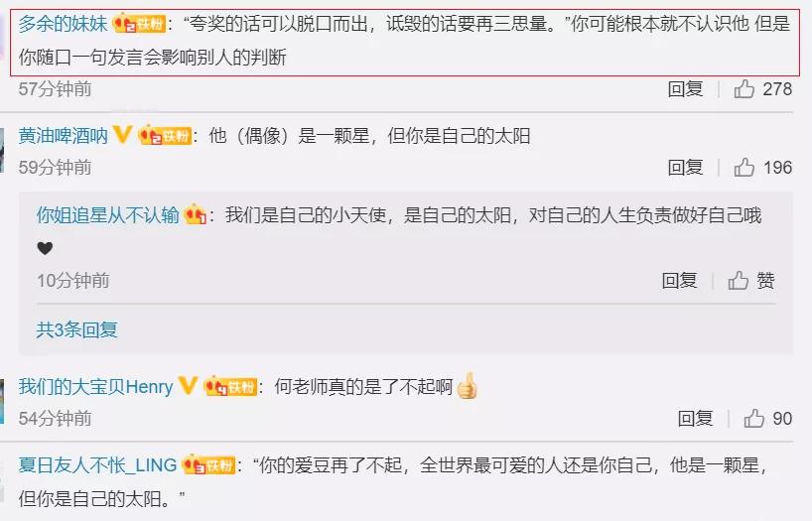
Task: Open 夏日友人不怅_LING's profile link
Action: coord(98,464)
